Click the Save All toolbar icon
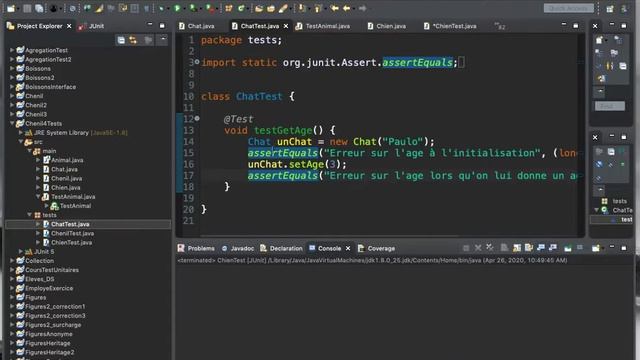 pos(39,8)
